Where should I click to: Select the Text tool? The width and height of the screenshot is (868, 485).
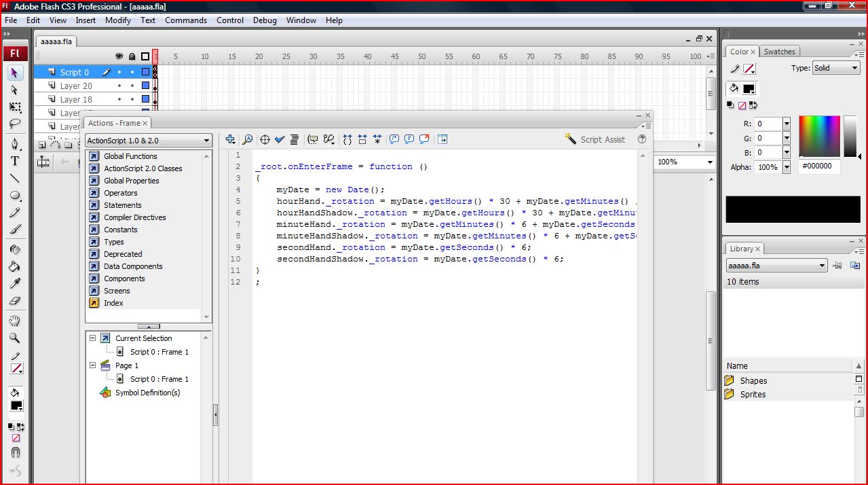pyautogui.click(x=15, y=161)
